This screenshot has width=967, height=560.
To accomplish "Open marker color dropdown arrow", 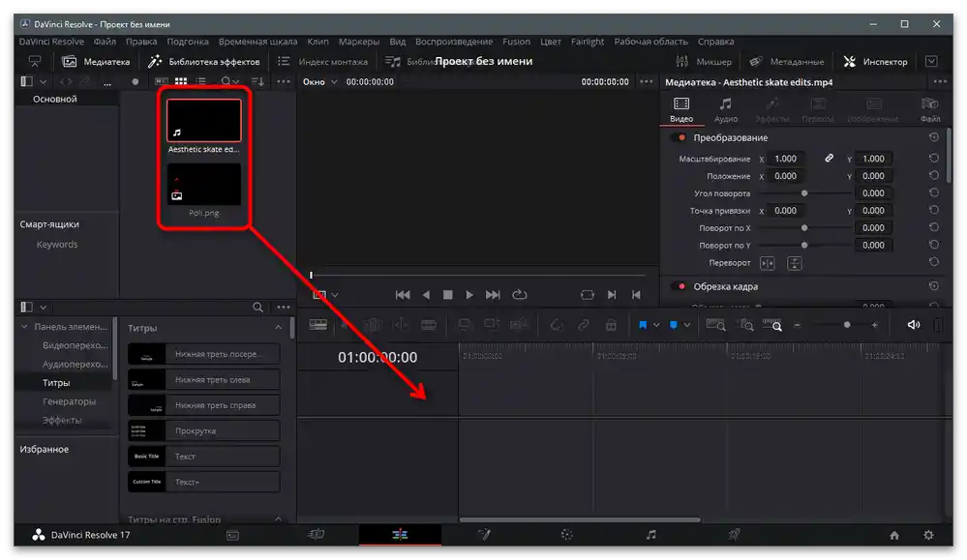I will click(x=687, y=325).
